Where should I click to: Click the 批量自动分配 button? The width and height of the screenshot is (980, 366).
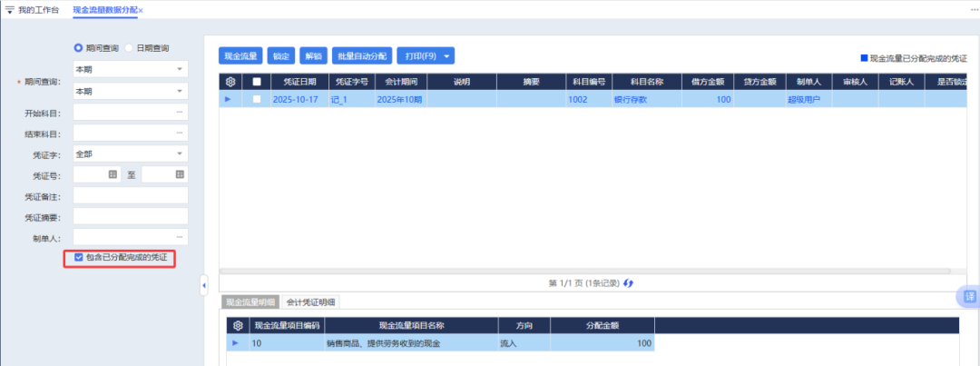pos(362,55)
